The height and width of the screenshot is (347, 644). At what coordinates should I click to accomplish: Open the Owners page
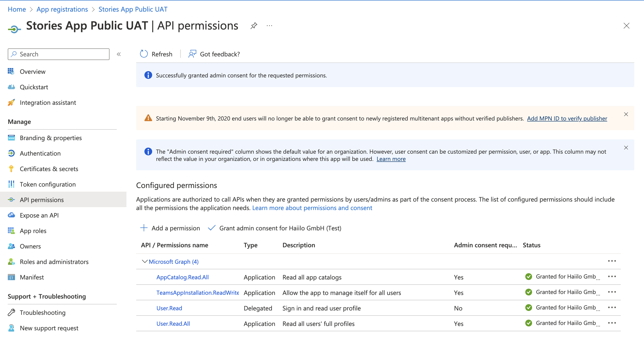tap(30, 246)
